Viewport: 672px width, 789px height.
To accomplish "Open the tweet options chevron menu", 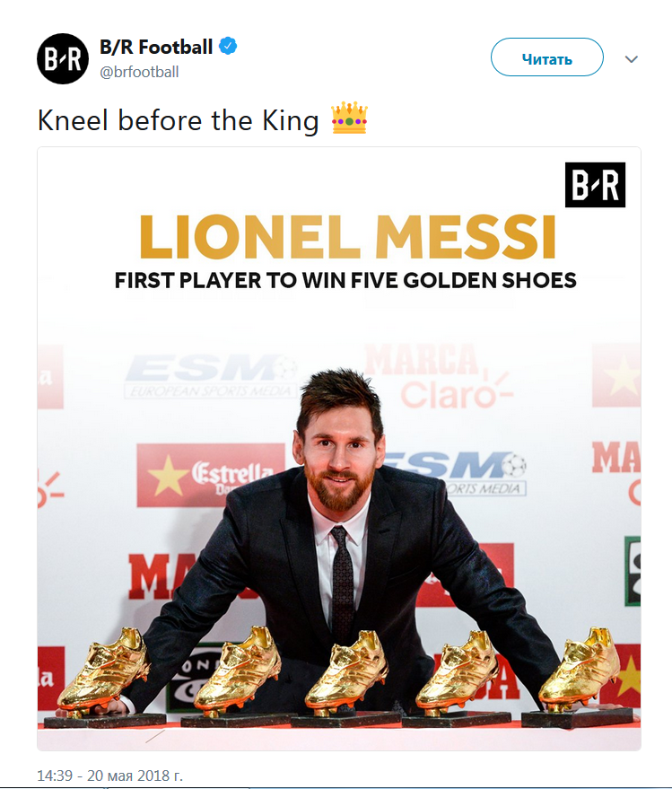I will (x=631, y=59).
